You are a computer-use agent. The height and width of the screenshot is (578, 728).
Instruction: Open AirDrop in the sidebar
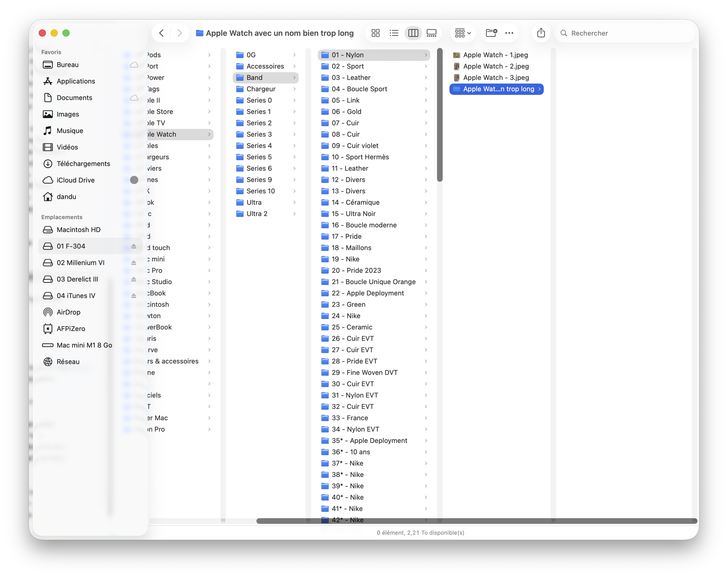pyautogui.click(x=68, y=312)
